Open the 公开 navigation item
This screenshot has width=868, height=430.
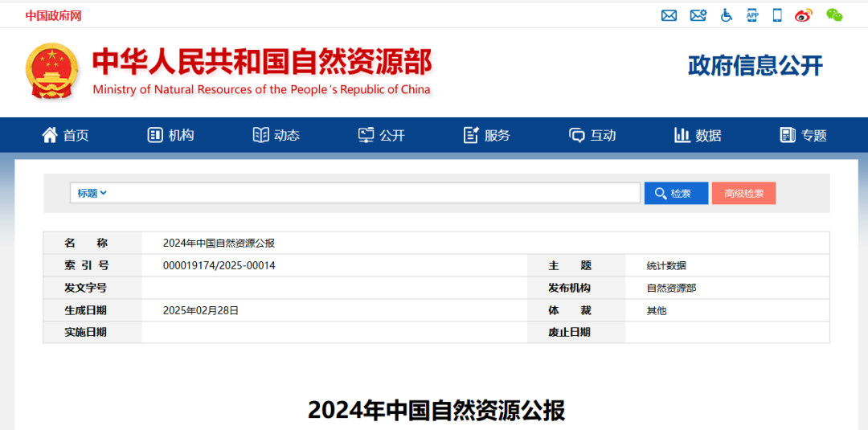point(392,135)
